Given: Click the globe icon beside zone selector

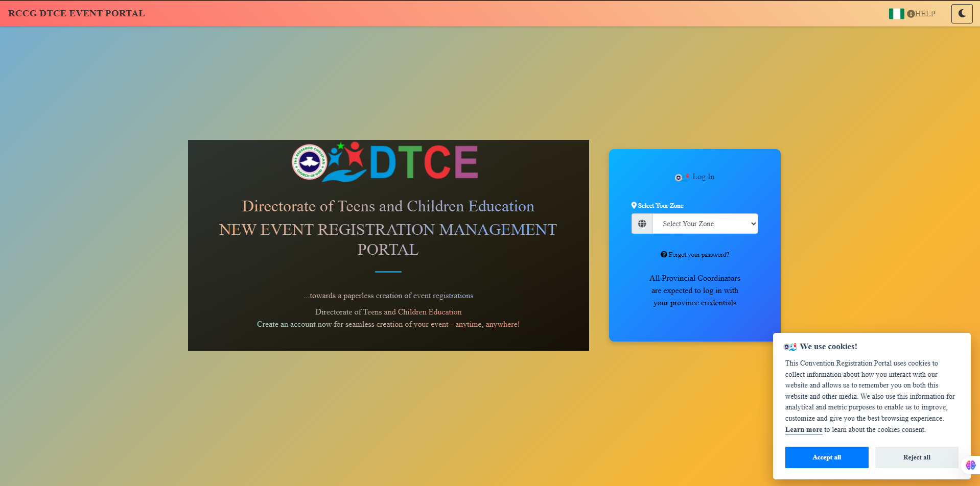Looking at the screenshot, I should pyautogui.click(x=642, y=224).
